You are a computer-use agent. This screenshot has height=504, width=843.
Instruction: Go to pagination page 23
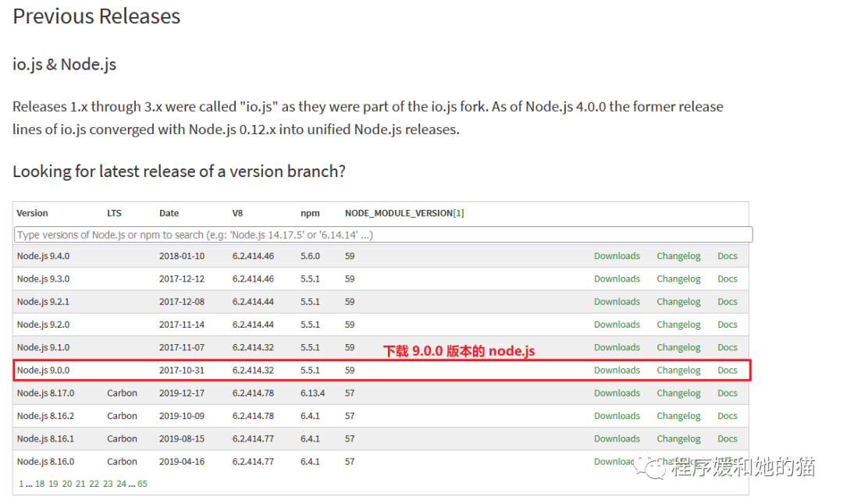pos(108,484)
